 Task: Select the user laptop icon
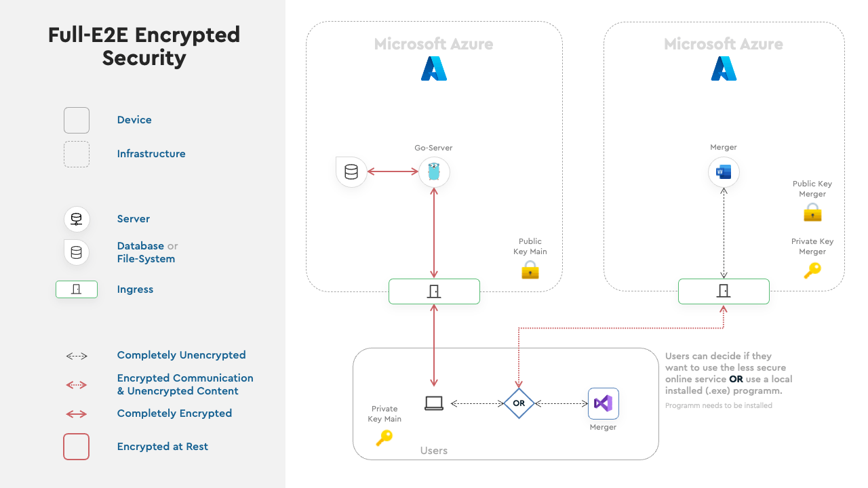(x=434, y=403)
